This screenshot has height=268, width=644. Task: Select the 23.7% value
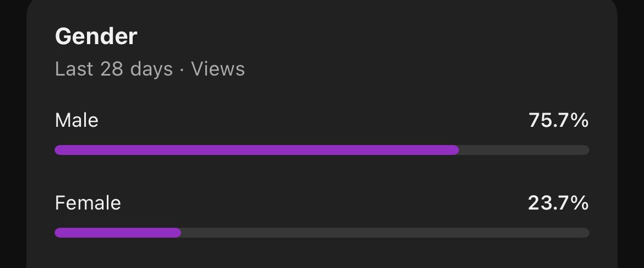point(559,203)
